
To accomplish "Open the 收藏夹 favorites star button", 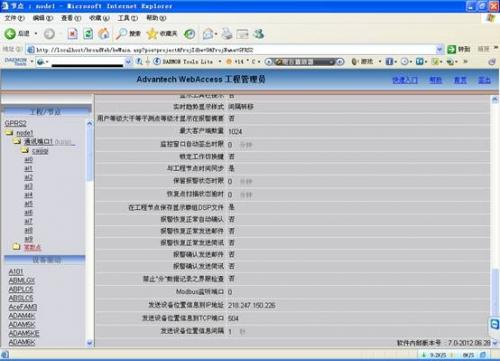I will click(162, 34).
